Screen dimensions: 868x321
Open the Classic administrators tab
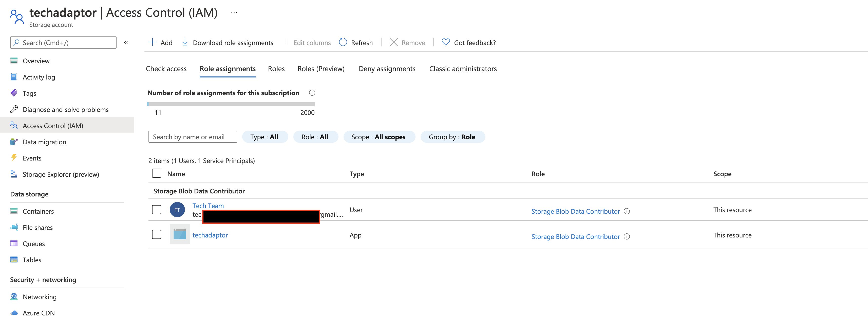[x=463, y=69]
